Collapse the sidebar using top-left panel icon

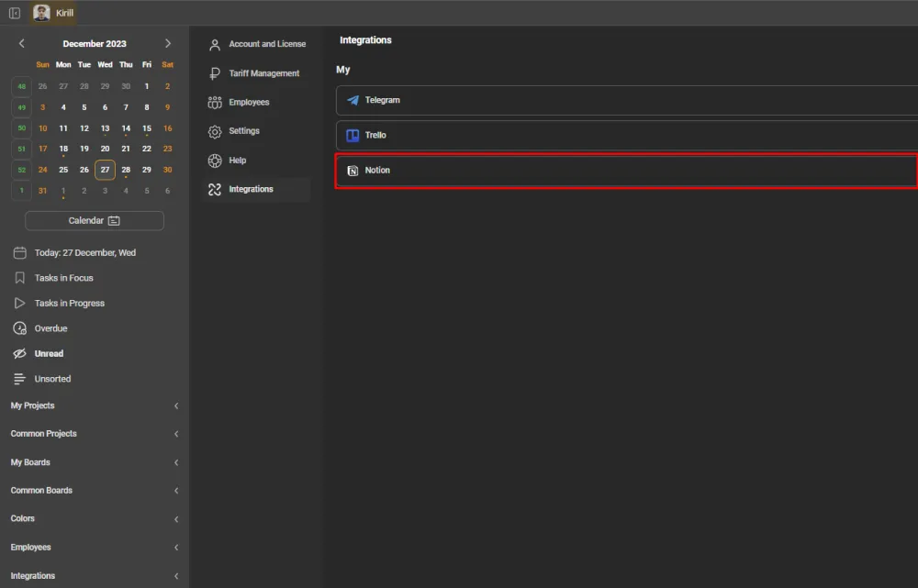(15, 13)
